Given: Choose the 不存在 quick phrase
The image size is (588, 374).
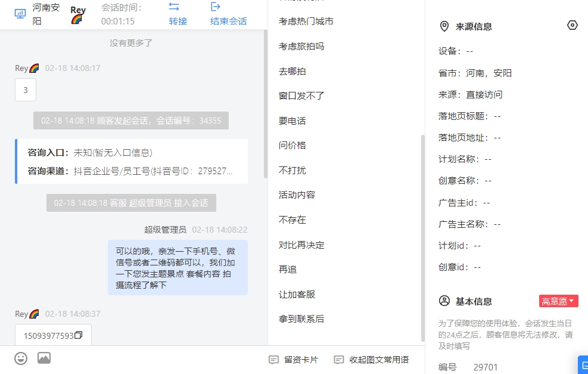Looking at the screenshot, I should pyautogui.click(x=292, y=220).
